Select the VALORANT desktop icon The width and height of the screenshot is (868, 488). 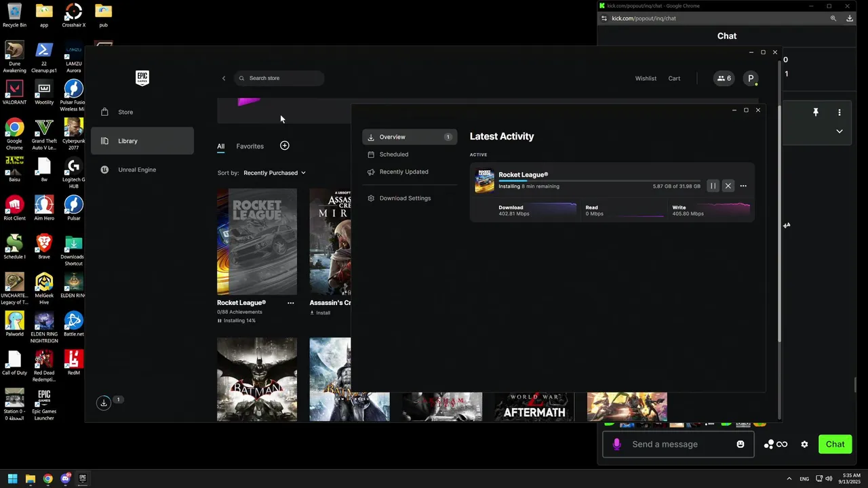(14, 93)
